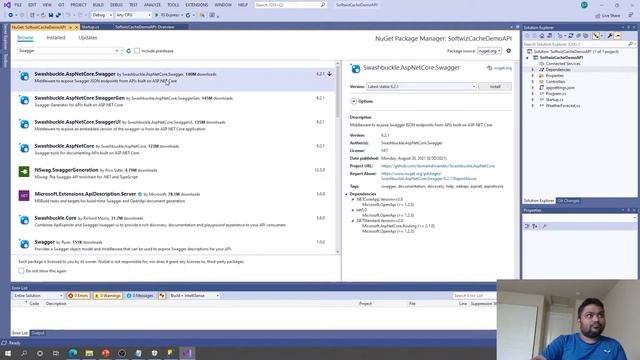Open Package source dropdown
The image size is (640, 360).
[x=489, y=51]
